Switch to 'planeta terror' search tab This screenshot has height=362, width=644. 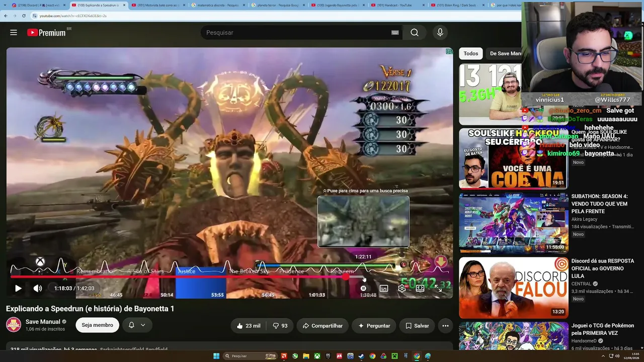277,5
